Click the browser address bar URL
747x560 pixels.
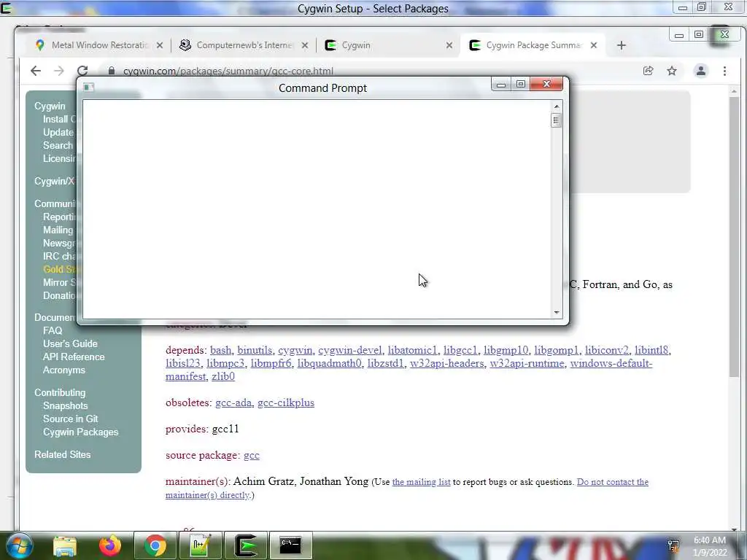228,71
